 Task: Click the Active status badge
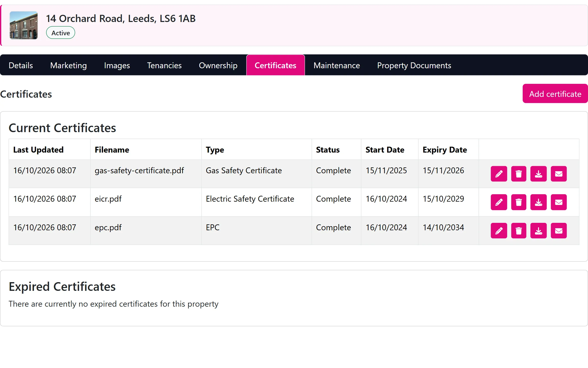coord(60,33)
